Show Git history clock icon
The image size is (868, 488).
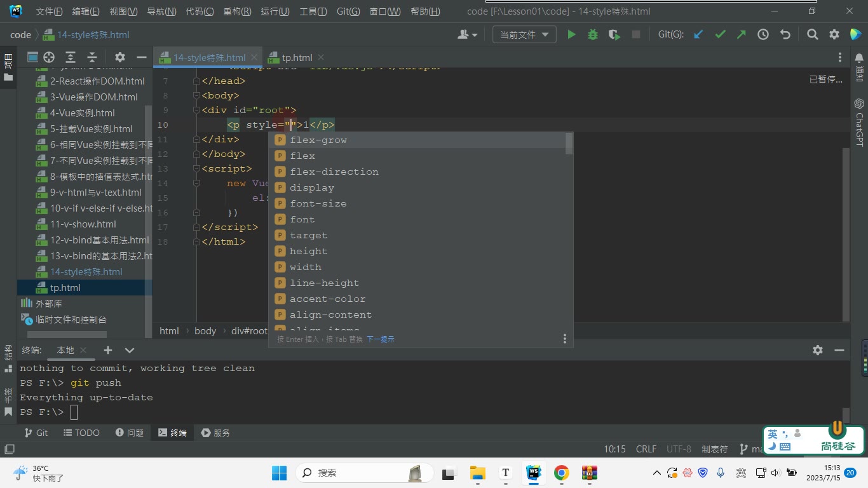coord(763,35)
